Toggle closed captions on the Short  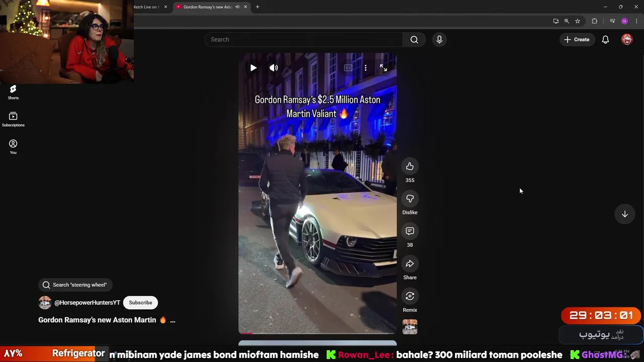tap(348, 68)
